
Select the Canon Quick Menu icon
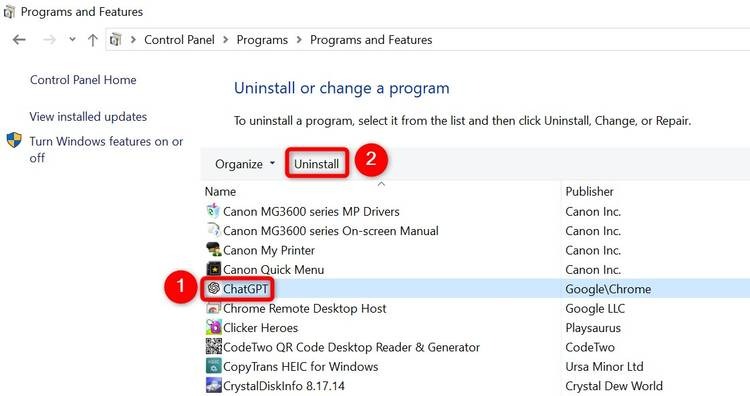click(213, 269)
